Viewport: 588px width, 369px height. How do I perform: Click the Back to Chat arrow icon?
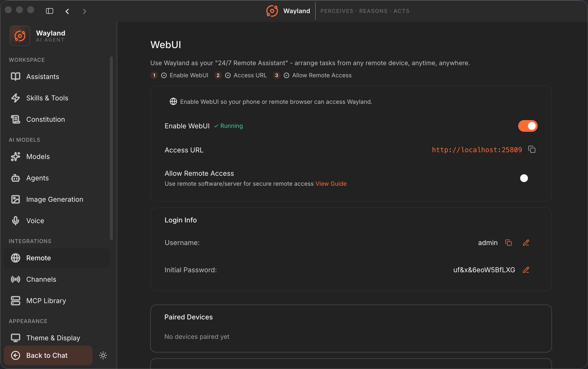tap(16, 355)
